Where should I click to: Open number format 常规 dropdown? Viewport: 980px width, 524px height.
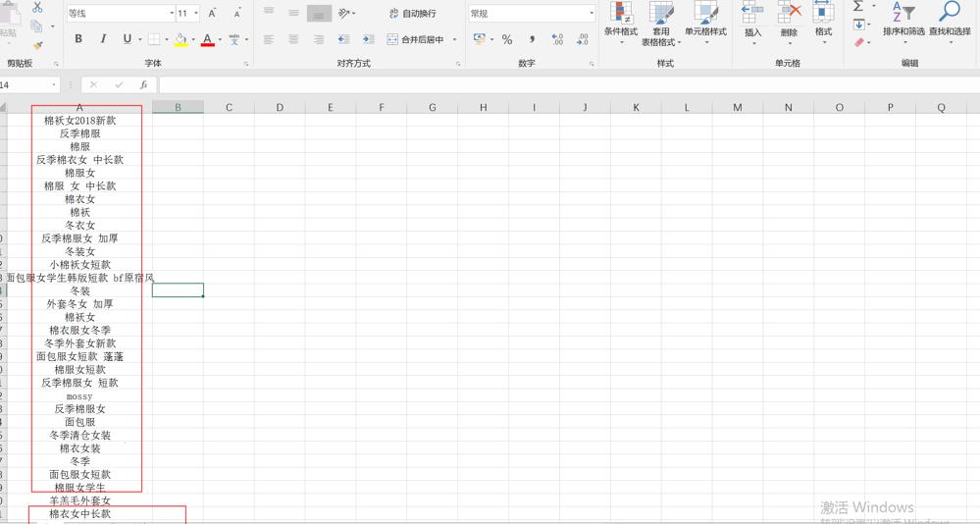click(x=592, y=13)
